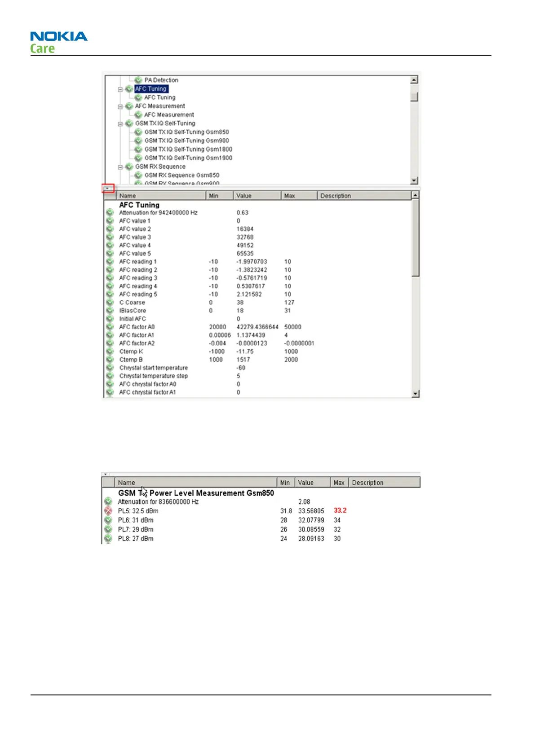
Task: Click the green status icon beside PA Detection
Action: click(138, 80)
